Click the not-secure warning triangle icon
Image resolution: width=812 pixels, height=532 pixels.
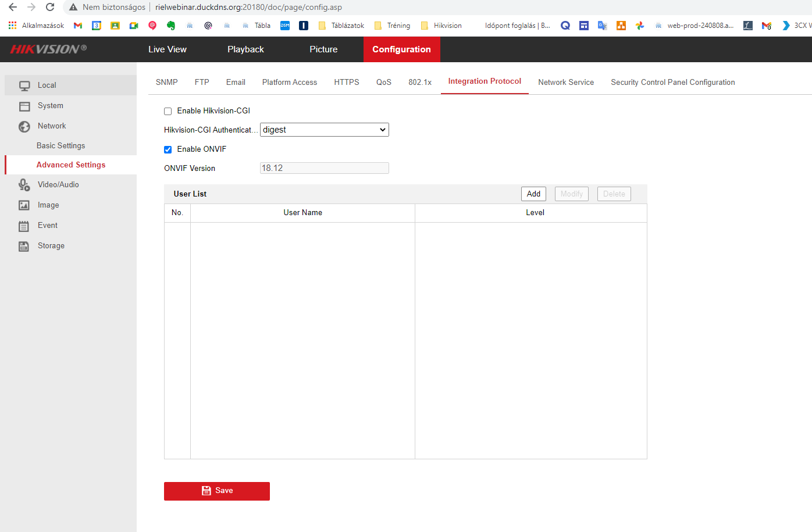pos(73,7)
